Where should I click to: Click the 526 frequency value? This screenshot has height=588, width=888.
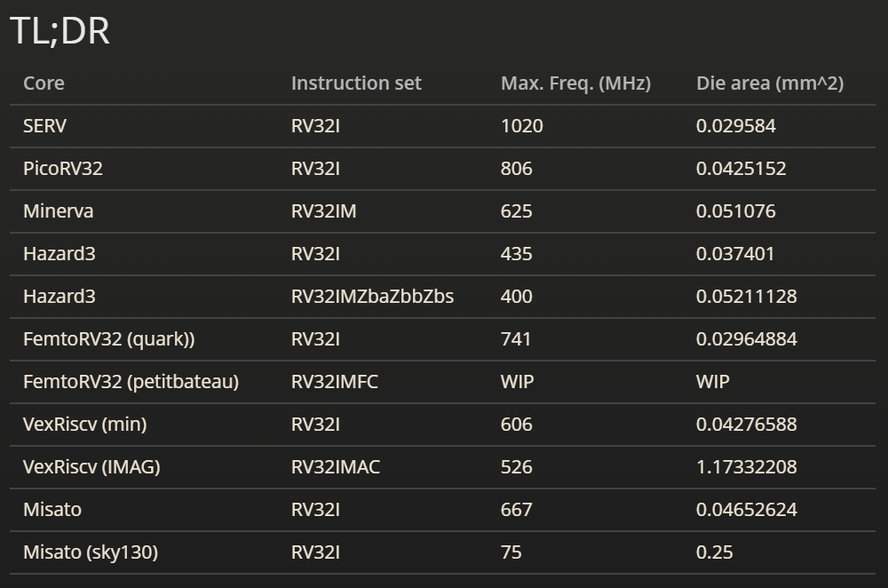coord(517,467)
